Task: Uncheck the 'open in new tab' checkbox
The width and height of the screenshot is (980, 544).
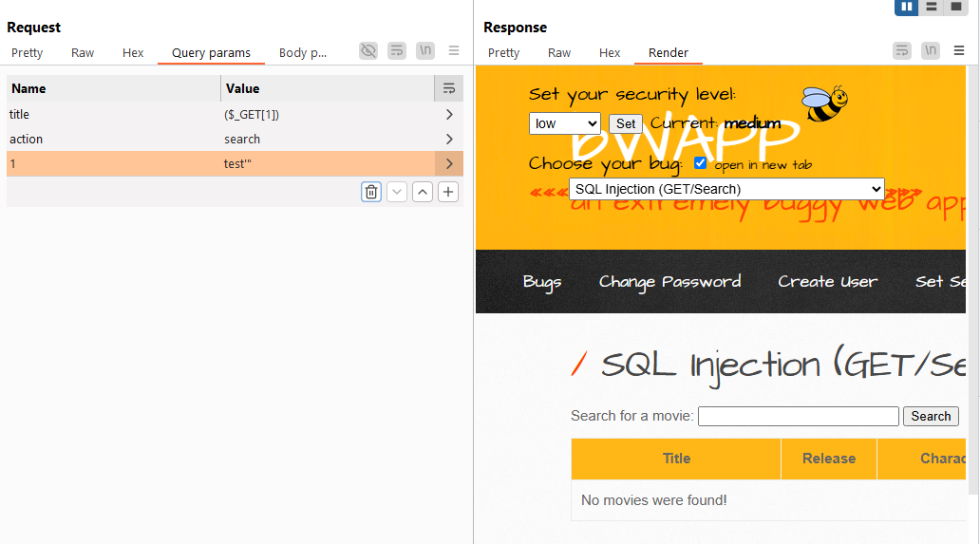Action: click(701, 163)
